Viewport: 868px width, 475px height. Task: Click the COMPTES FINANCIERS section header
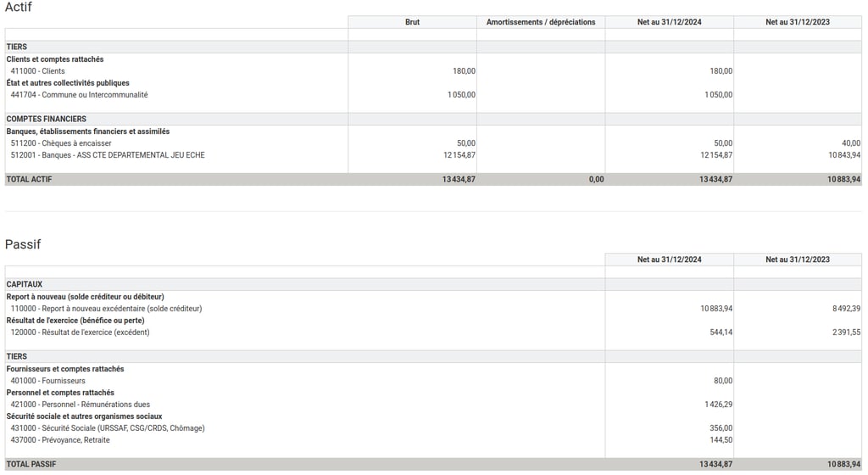point(433,119)
